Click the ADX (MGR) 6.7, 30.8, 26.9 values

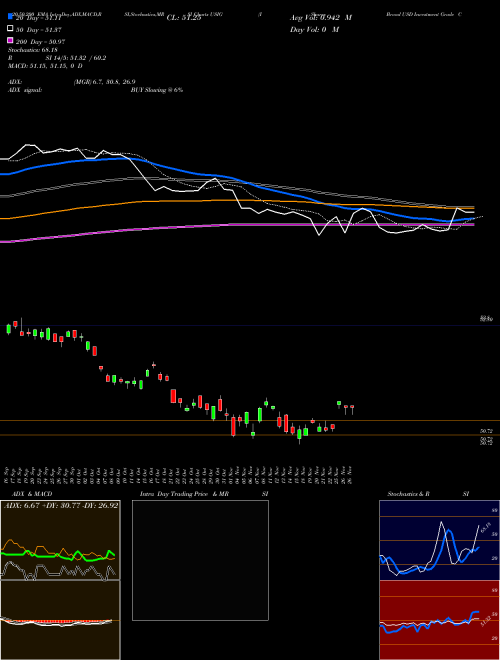104,82
